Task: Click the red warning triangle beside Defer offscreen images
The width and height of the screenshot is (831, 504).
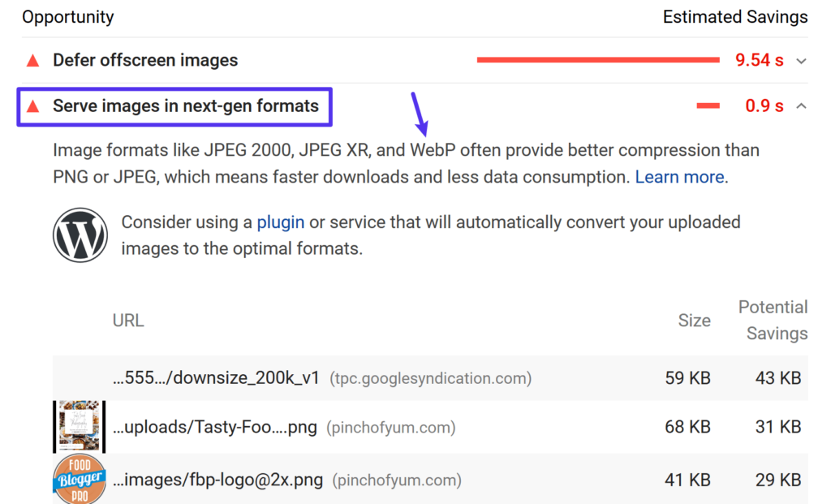Action: click(x=32, y=60)
